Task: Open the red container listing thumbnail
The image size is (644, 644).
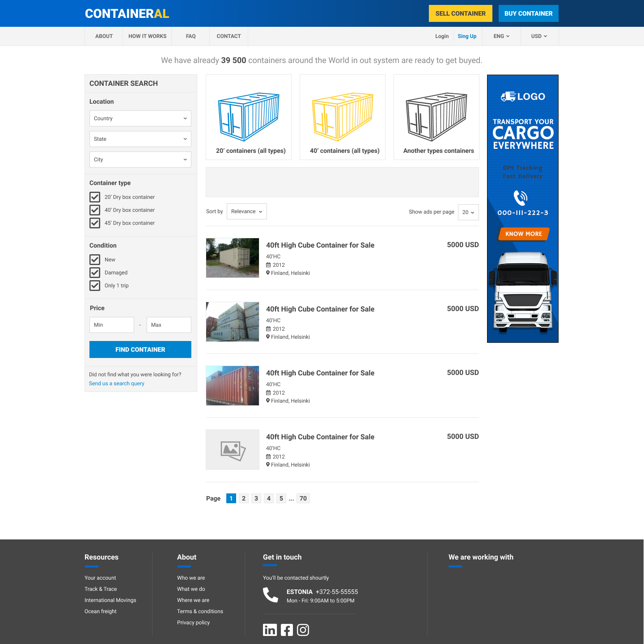Action: [232, 385]
